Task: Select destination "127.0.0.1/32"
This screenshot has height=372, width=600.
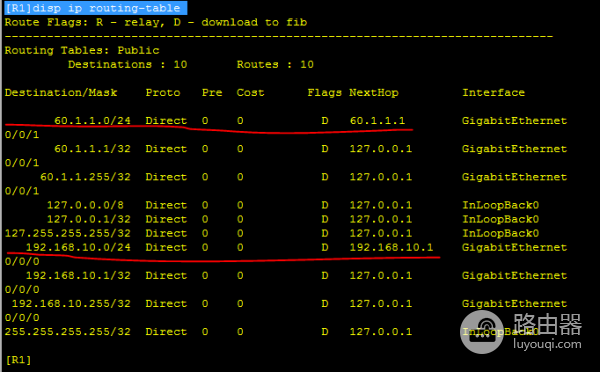Action: coord(89,219)
